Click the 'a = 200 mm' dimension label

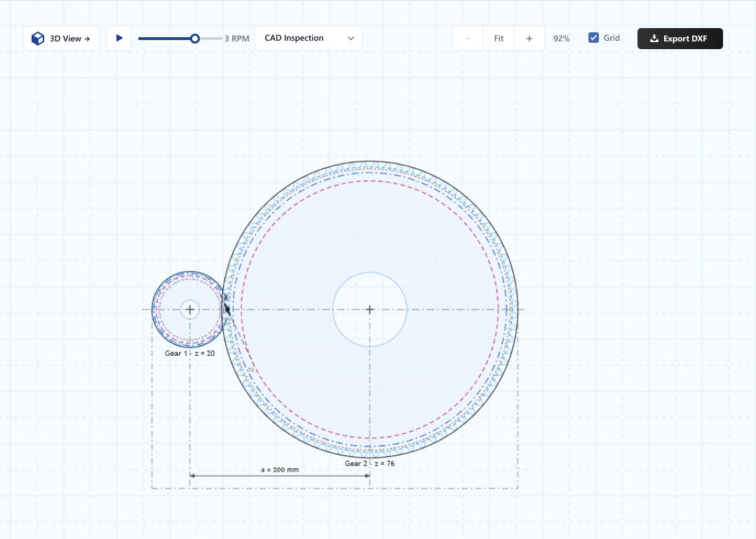[x=280, y=470]
